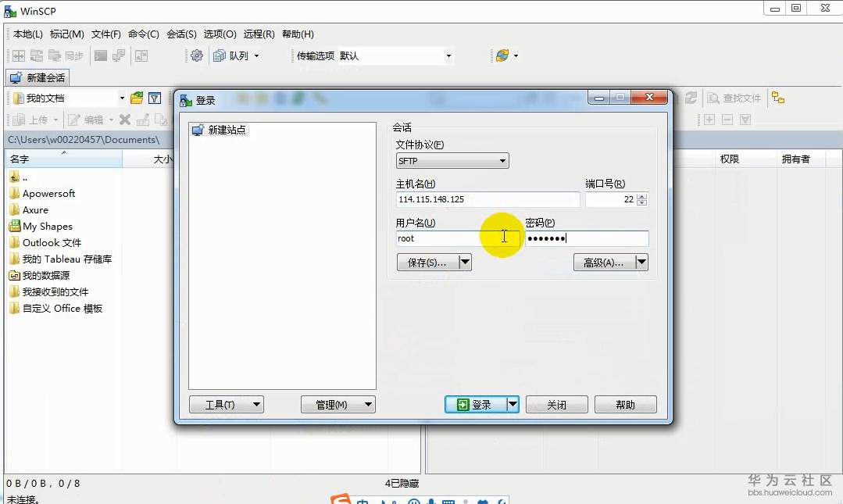Open the terminal console icon
This screenshot has width=843, height=504.
(x=101, y=55)
